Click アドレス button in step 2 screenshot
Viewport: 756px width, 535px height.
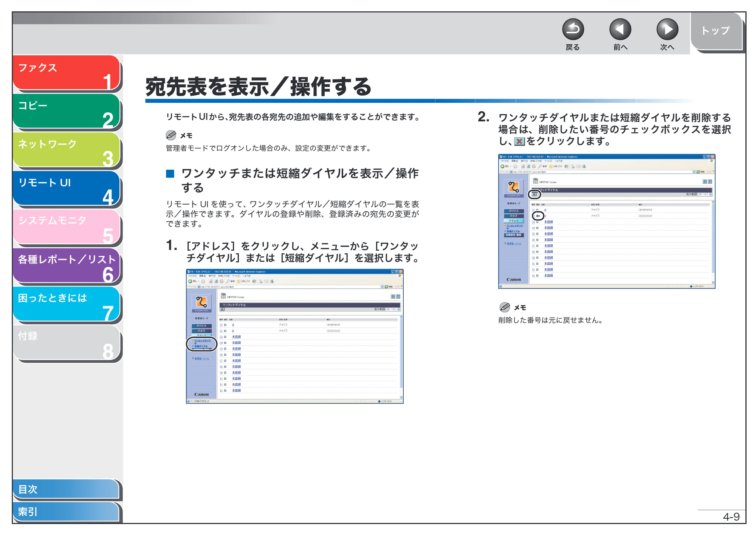click(x=514, y=221)
